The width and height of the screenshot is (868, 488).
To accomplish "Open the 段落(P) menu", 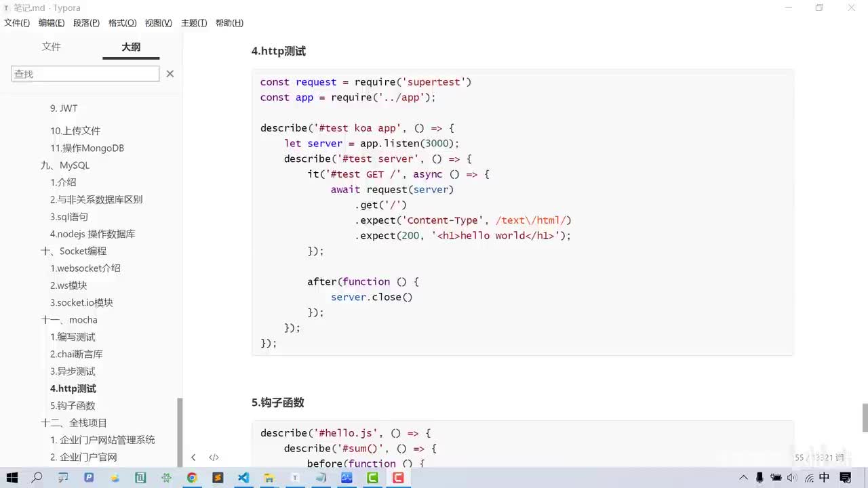I will pos(86,23).
